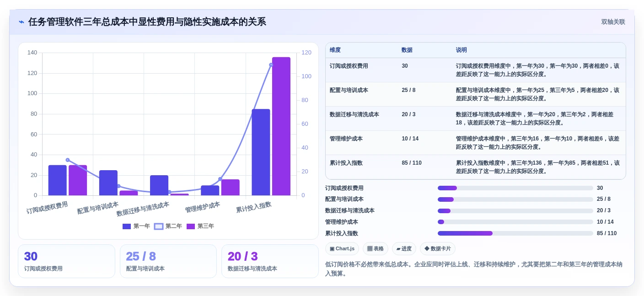The width and height of the screenshot is (644, 296).
Task: Click the table cell value 10 / 14
Action: (x=410, y=139)
